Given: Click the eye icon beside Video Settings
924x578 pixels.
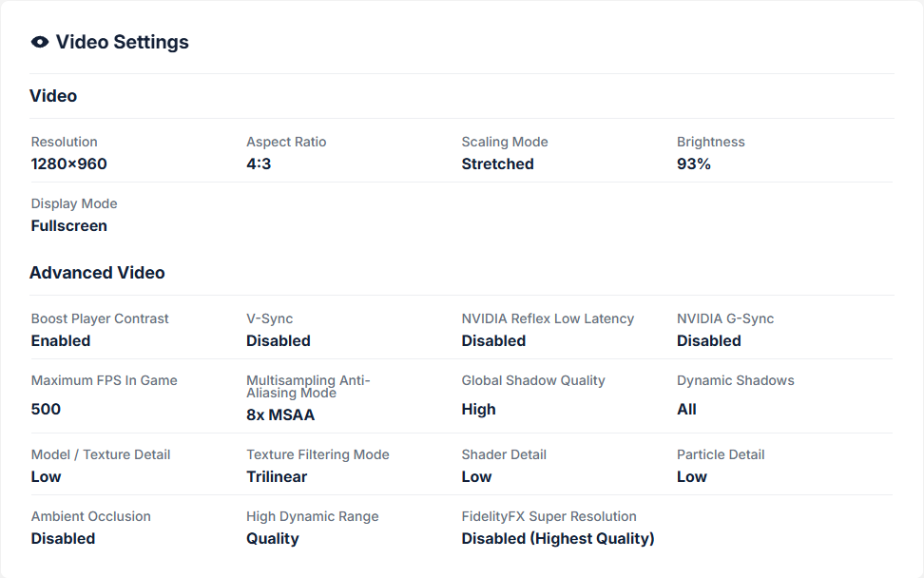Looking at the screenshot, I should pyautogui.click(x=40, y=42).
